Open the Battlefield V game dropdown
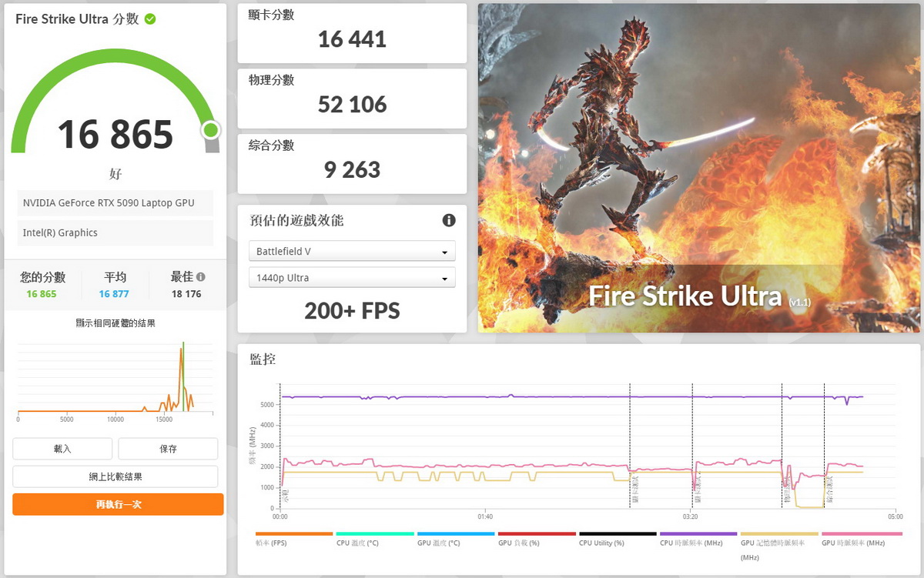The image size is (924, 578). [x=352, y=252]
